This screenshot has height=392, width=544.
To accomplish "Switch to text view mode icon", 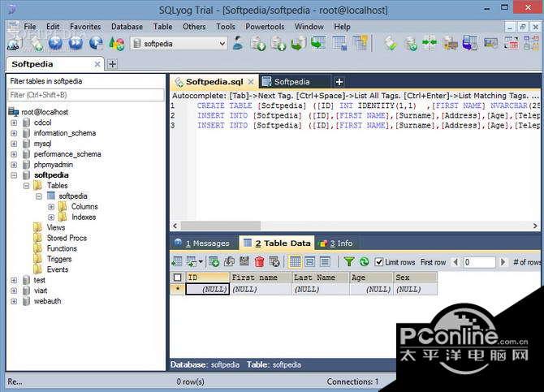I will (x=325, y=262).
